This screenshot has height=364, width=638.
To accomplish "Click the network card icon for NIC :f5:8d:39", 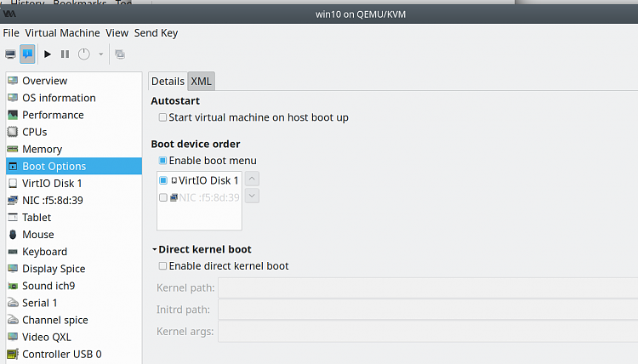I will [x=13, y=200].
